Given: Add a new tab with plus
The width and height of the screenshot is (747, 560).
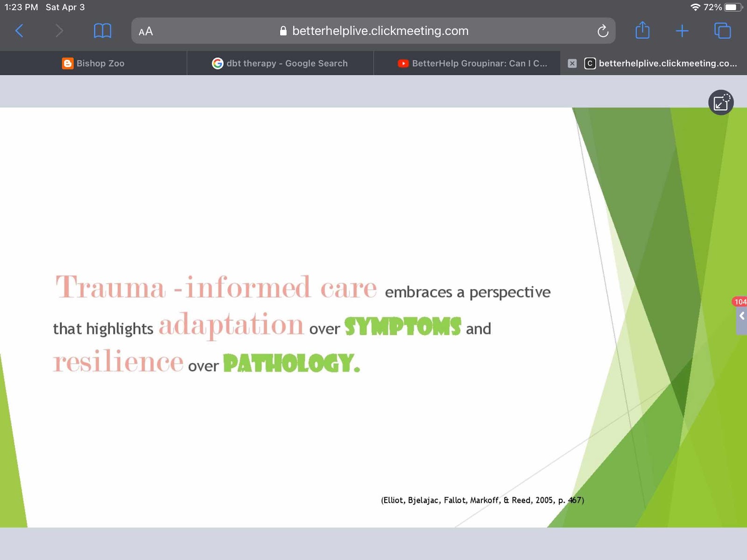Looking at the screenshot, I should tap(682, 31).
